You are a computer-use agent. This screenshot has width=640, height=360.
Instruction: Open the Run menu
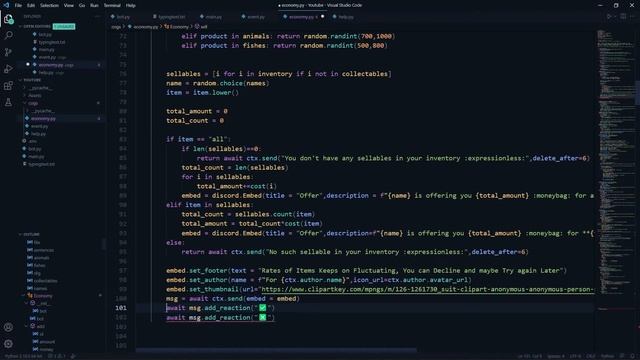pos(94,5)
